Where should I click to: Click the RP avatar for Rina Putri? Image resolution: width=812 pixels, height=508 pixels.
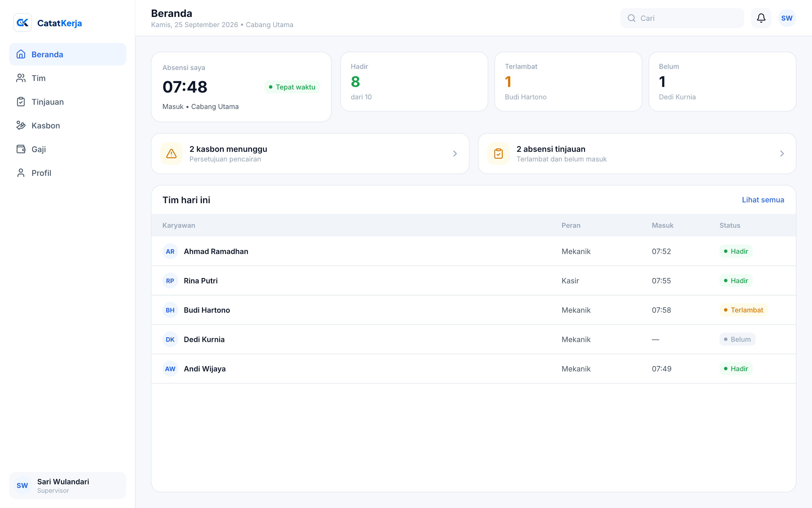[x=170, y=281]
